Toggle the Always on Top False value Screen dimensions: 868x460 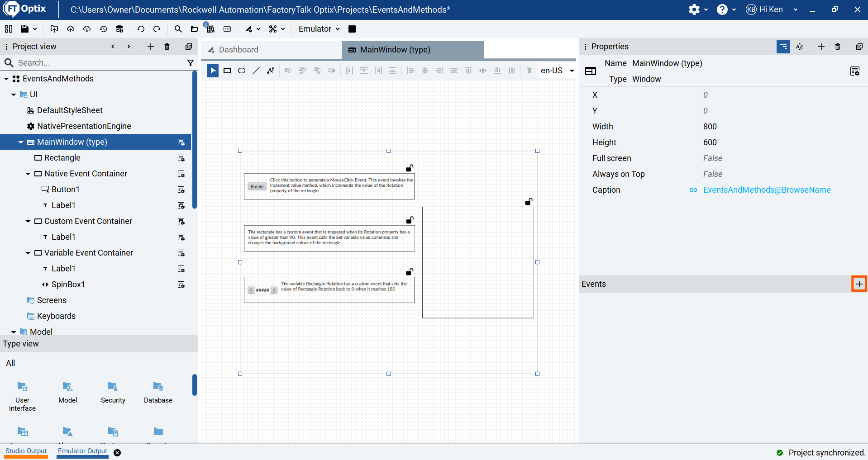click(713, 174)
